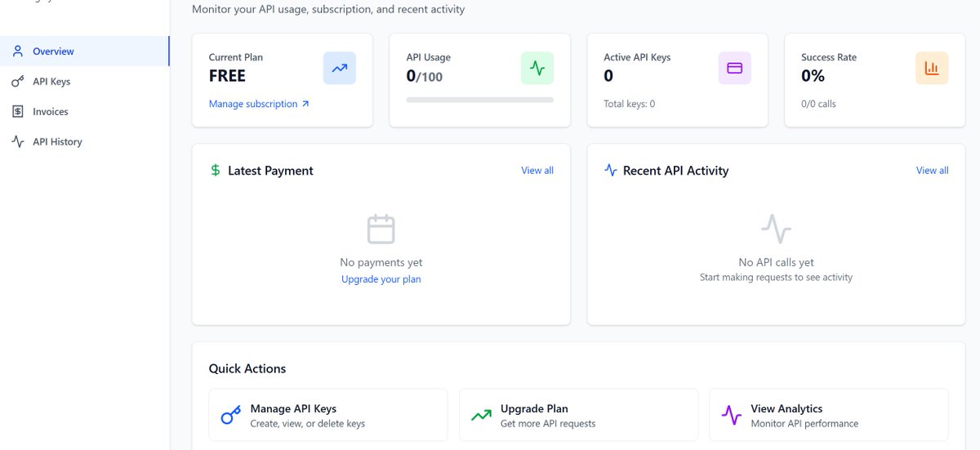Screen dimensions: 980x450
Task: Open the Manage subscription link
Action: (x=259, y=104)
